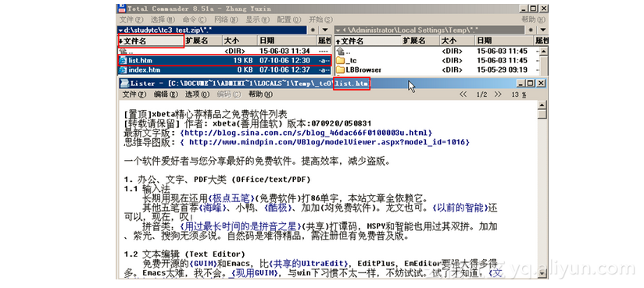This screenshot has width=644, height=288.
Task: Open the 网络 menu in Total Commander
Action: [227, 20]
